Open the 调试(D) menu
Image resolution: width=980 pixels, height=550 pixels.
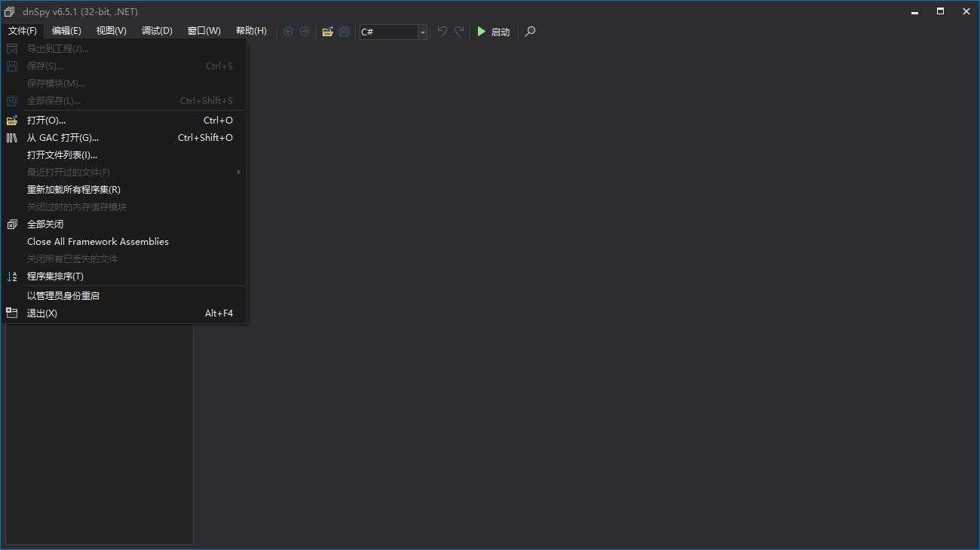click(157, 31)
